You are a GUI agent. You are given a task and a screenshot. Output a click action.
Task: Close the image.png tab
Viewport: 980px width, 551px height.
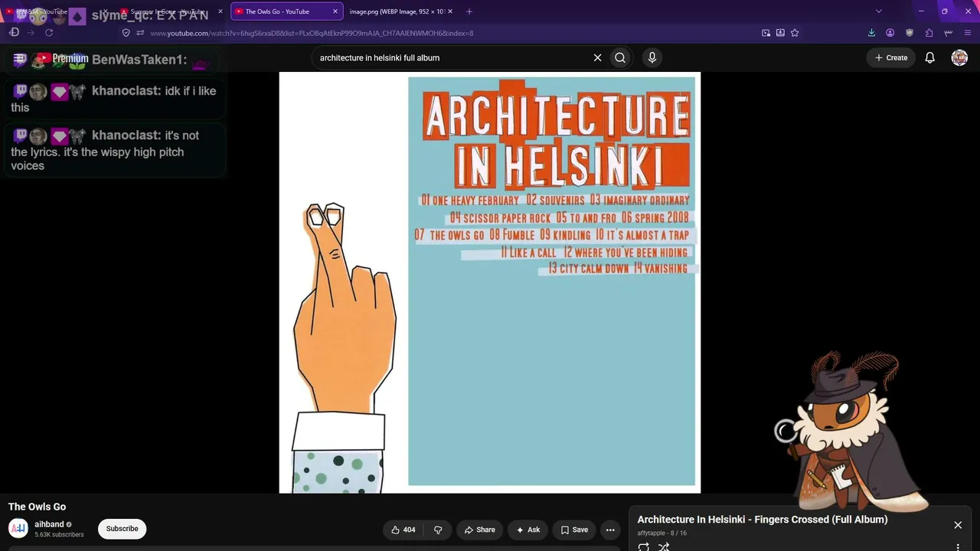(x=449, y=11)
